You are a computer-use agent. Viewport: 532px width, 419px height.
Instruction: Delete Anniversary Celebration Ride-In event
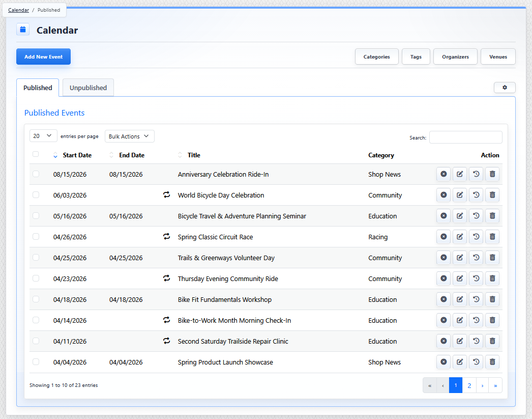click(492, 174)
